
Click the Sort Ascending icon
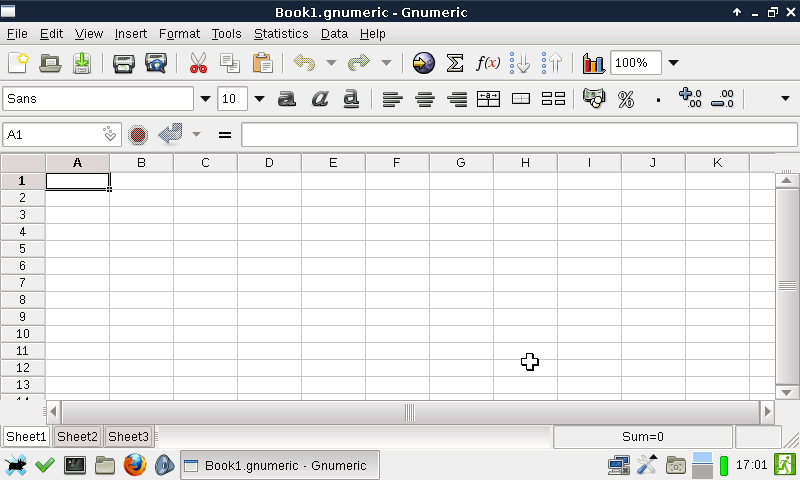click(520, 63)
